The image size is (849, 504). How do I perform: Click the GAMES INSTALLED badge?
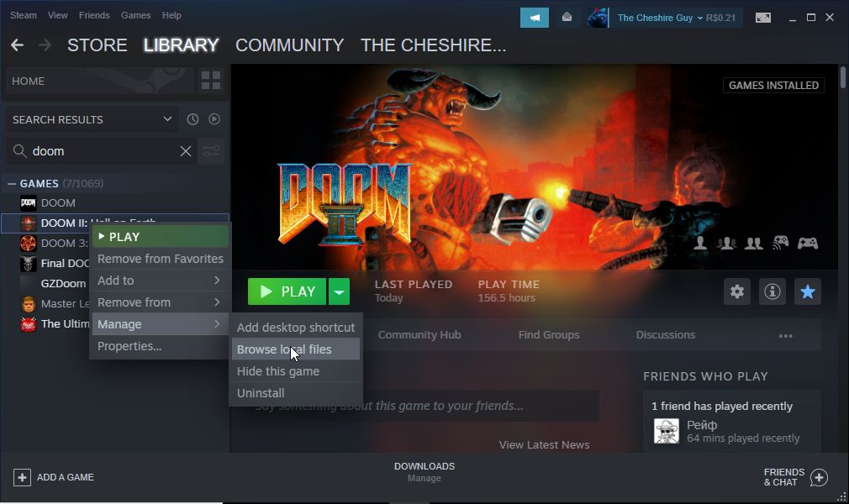773,85
